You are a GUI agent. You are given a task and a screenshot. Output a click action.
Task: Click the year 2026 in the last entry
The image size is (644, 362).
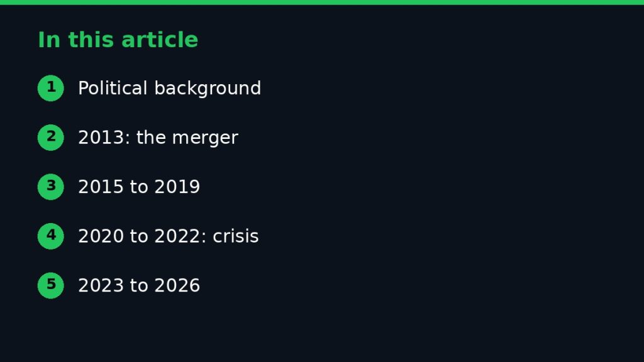tap(177, 286)
